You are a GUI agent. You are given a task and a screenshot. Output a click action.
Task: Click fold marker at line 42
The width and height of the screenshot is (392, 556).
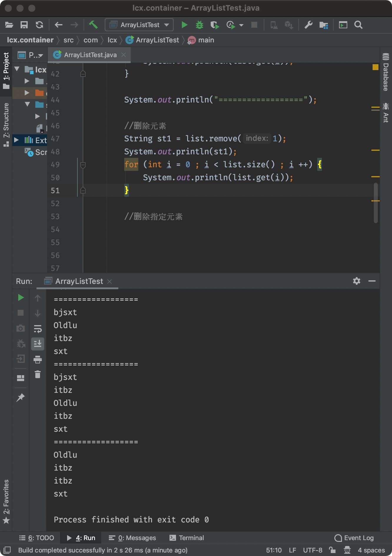tap(83, 74)
